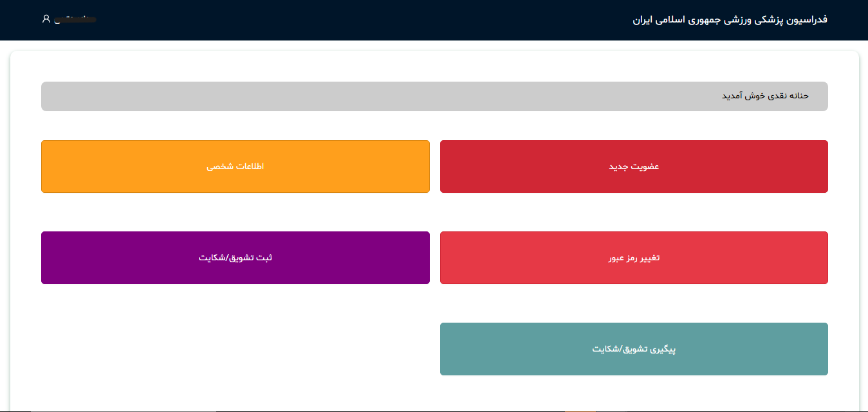868x412 pixels.
Task: Open اطلاعات شخصی (personal information)
Action: (235, 166)
